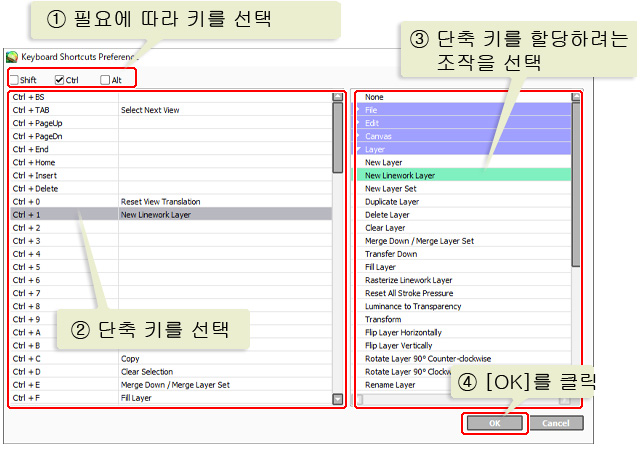Enable the Shift modifier checkbox

pyautogui.click(x=13, y=79)
